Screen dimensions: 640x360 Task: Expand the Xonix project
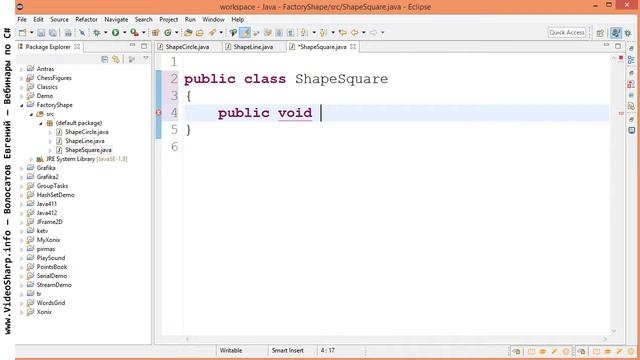22,313
